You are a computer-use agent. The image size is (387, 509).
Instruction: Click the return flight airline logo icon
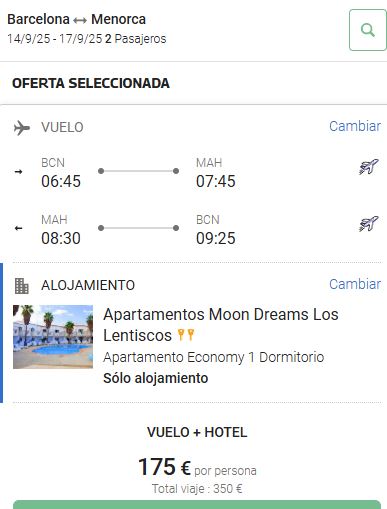click(x=368, y=224)
